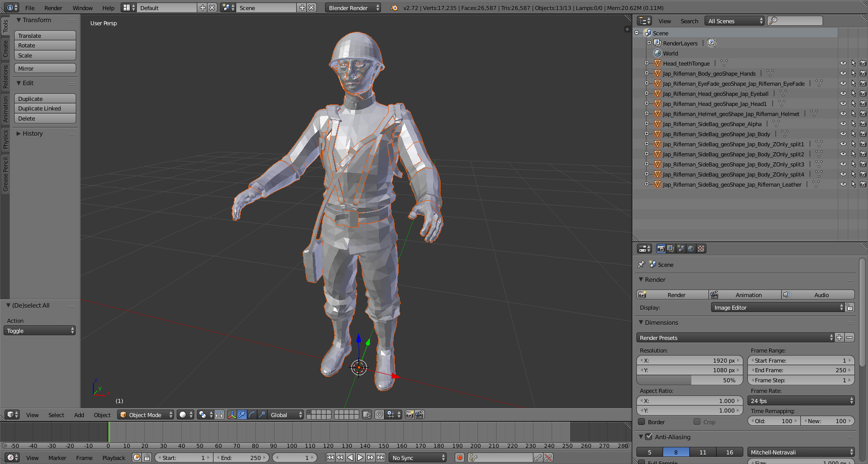Open the World properties tab (globe icon)

click(691, 249)
